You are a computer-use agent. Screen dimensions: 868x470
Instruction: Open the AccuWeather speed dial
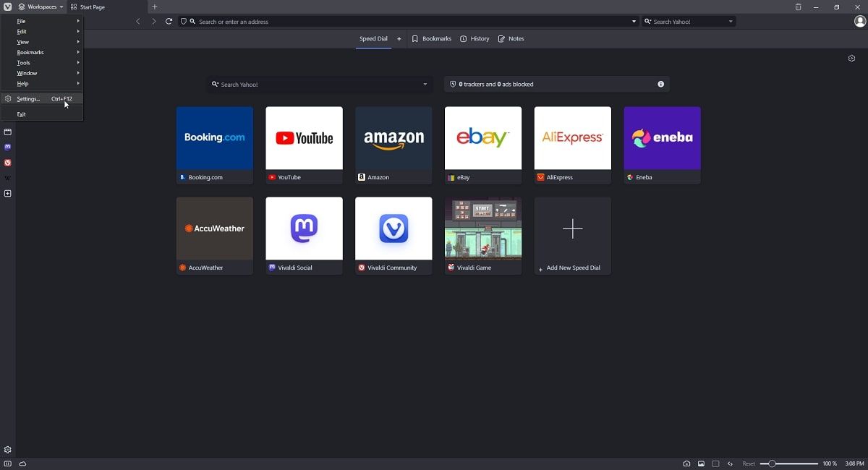(215, 236)
